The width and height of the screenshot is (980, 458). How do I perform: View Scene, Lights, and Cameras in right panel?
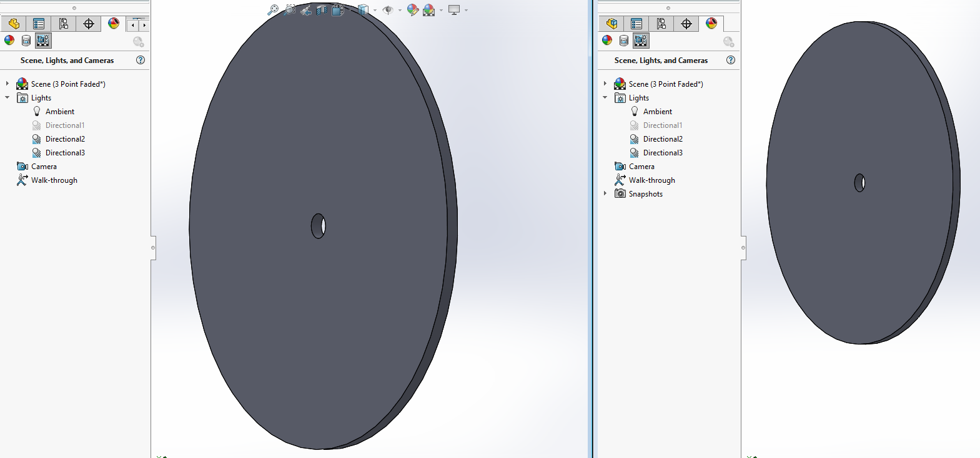[x=641, y=41]
